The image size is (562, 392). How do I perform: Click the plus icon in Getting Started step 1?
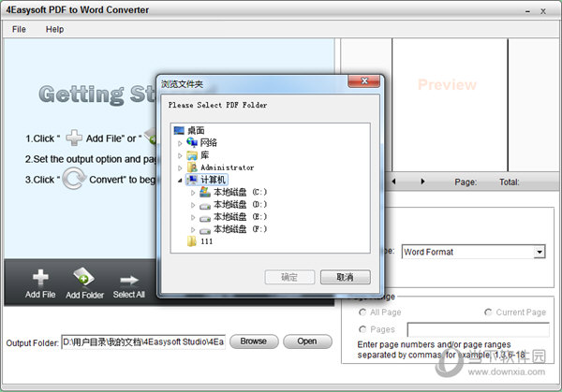click(x=74, y=138)
